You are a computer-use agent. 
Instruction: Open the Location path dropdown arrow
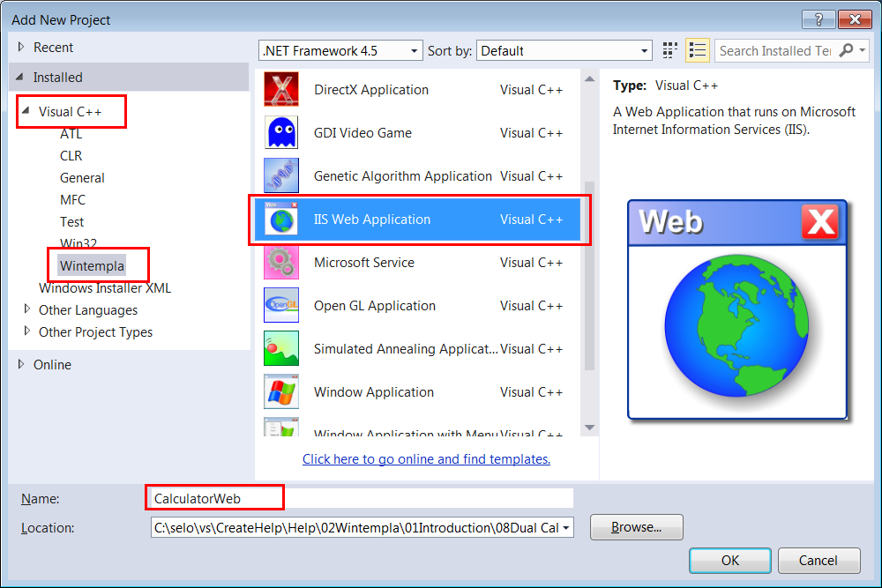click(566, 528)
